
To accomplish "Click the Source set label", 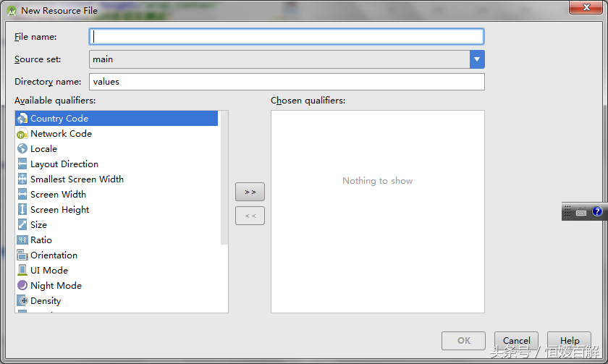I will tap(38, 59).
